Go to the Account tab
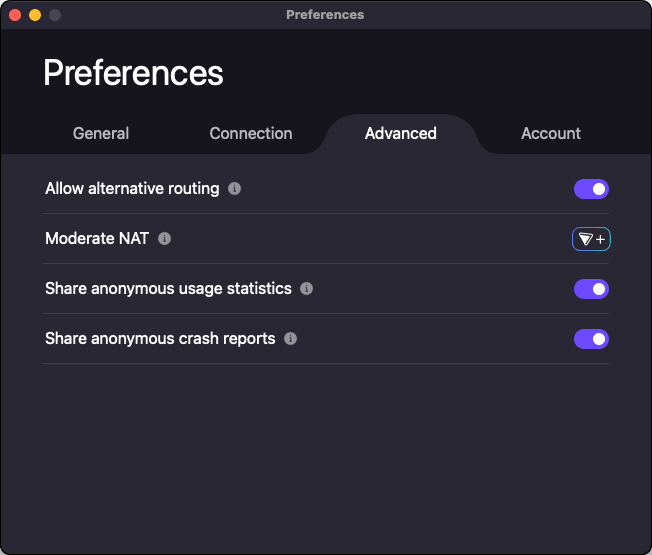This screenshot has width=652, height=555. (551, 133)
